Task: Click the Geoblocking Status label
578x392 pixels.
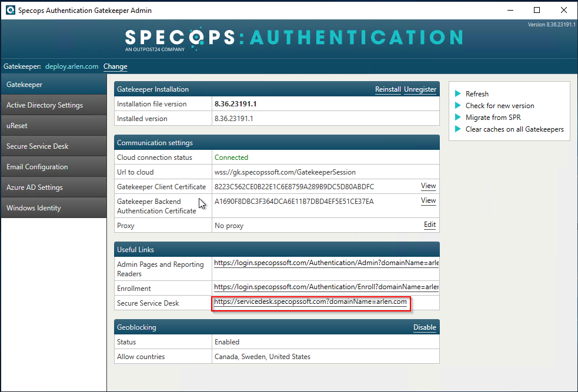Action: (x=126, y=342)
